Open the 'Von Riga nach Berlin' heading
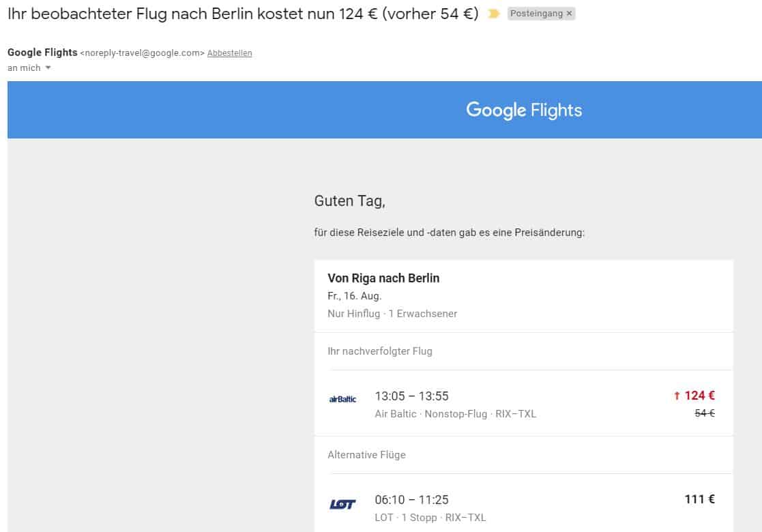The width and height of the screenshot is (762, 532). [383, 278]
